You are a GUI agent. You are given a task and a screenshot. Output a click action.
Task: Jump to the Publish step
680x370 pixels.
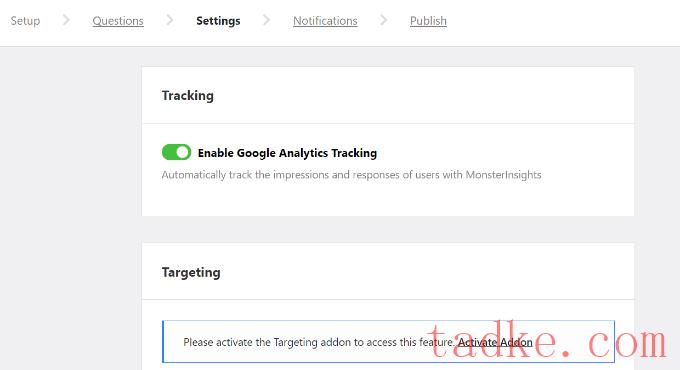click(x=428, y=20)
